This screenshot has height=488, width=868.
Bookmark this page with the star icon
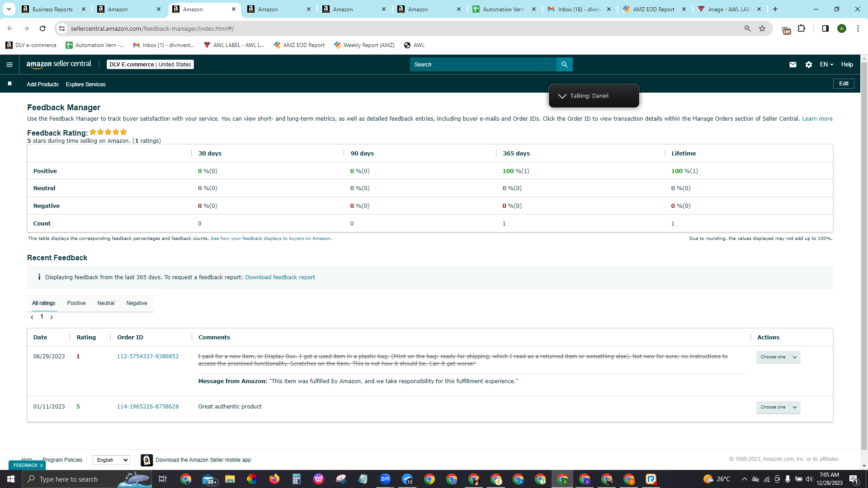762,28
